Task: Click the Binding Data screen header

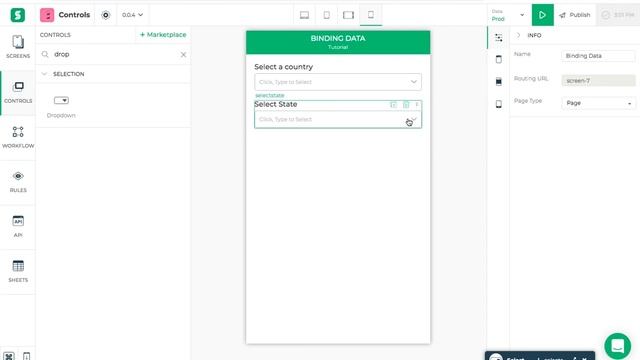Action: point(338,42)
